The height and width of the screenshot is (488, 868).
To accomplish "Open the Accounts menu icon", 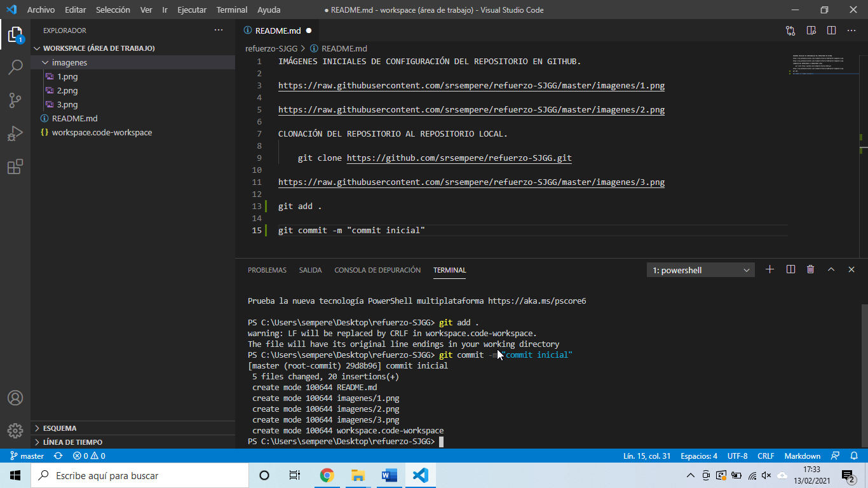I will pos(15,398).
